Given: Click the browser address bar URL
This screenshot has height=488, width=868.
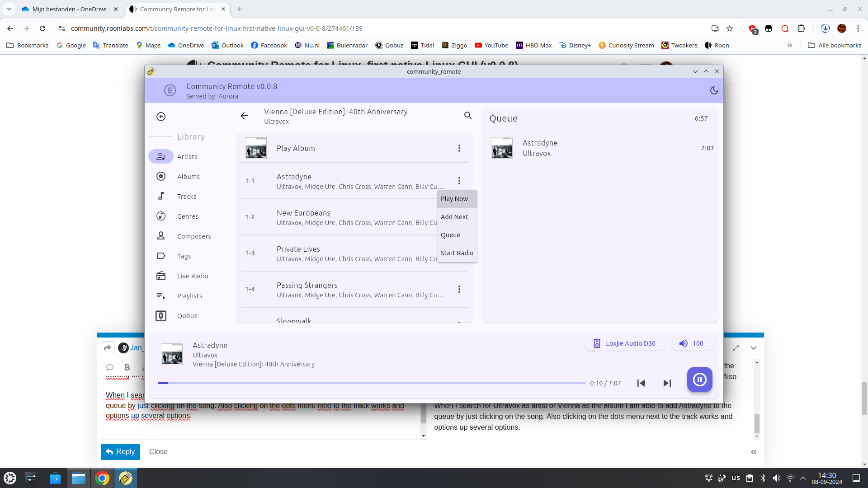Looking at the screenshot, I should pos(217,28).
